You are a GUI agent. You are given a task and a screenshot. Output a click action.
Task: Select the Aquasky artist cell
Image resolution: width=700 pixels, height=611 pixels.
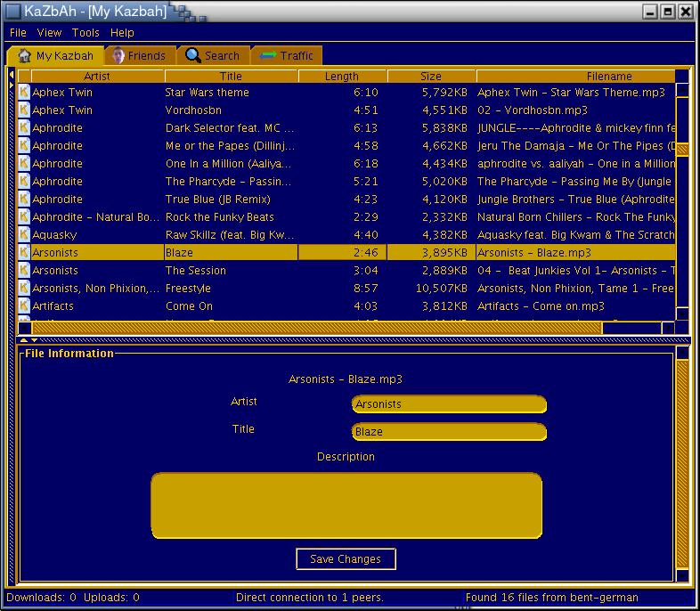tap(97, 235)
